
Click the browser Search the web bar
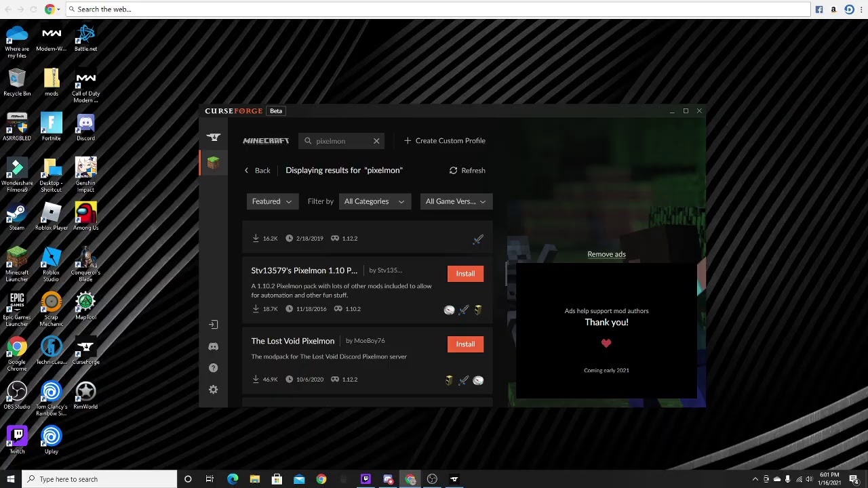coord(438,9)
